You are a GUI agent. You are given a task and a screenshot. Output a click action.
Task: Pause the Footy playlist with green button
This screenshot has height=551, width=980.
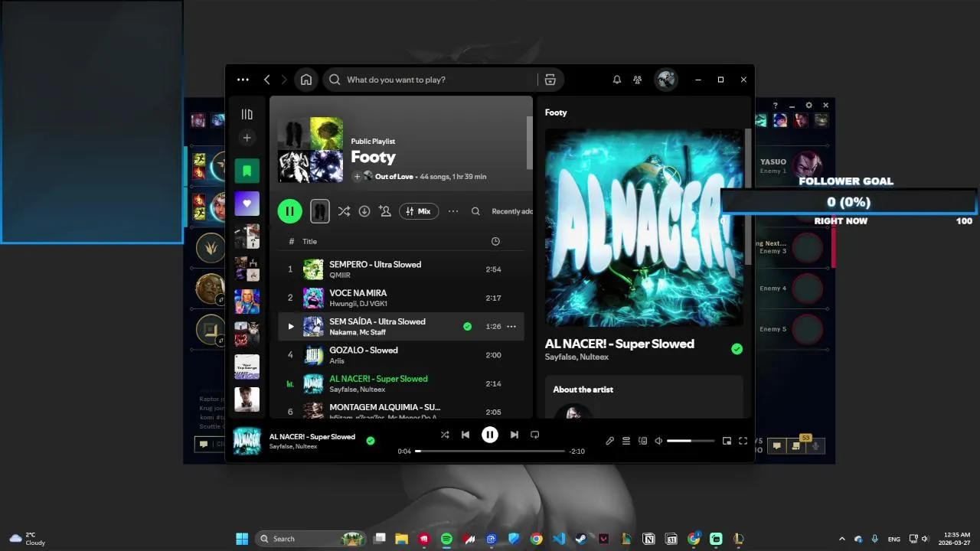pos(289,211)
